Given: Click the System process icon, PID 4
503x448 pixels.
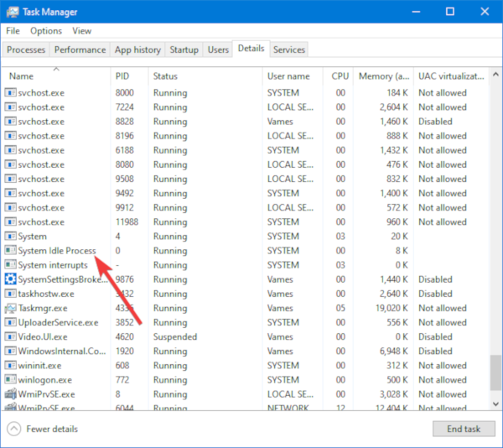Looking at the screenshot, I should [x=10, y=237].
